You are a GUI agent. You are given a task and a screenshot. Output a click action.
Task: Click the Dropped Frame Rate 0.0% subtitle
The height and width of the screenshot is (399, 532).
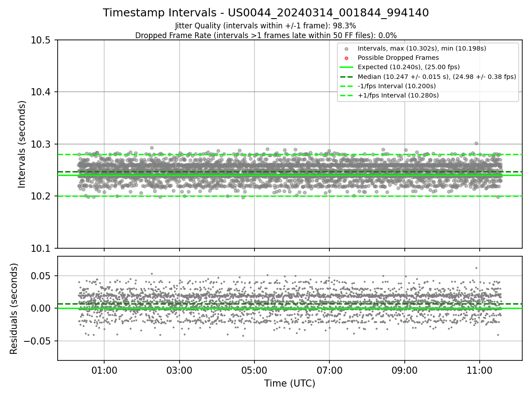(x=266, y=35)
